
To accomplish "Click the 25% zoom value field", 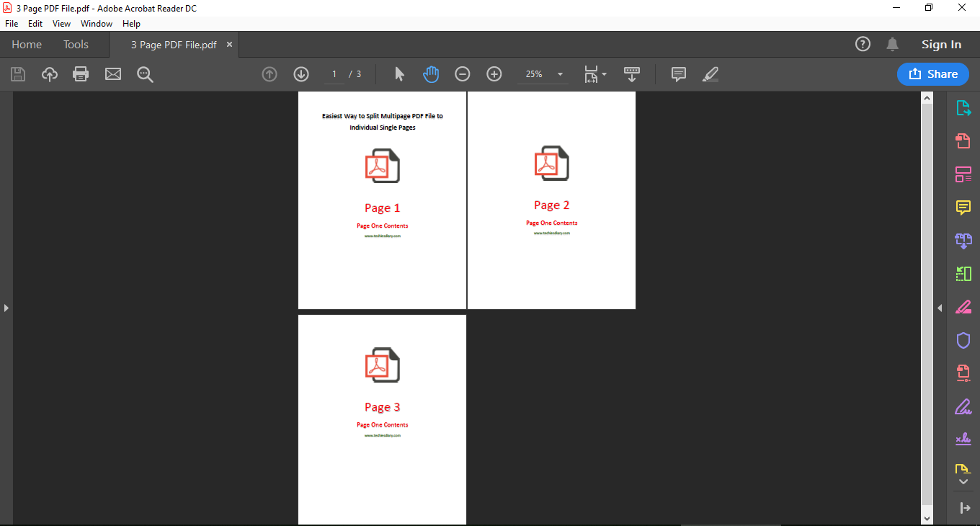I will [x=534, y=74].
